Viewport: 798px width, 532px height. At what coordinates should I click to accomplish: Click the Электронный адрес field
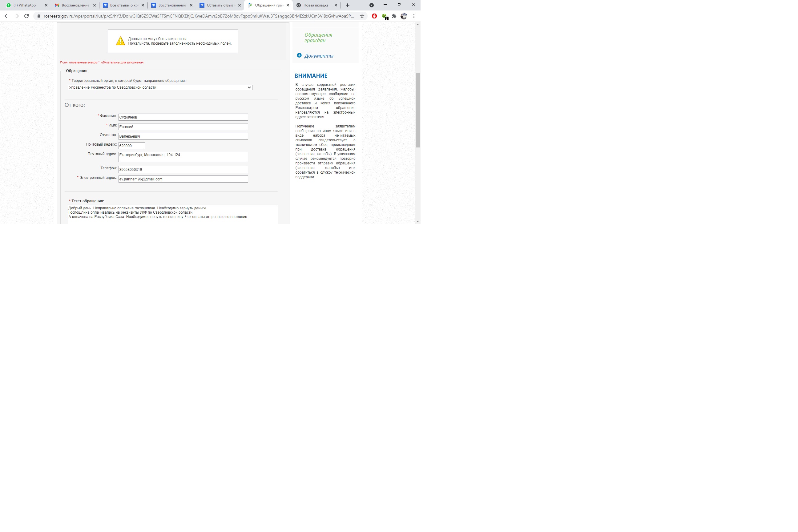[183, 179]
